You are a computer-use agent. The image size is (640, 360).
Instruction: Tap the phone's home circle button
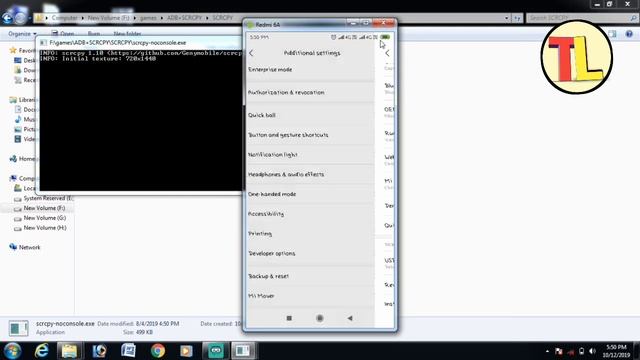pos(320,318)
